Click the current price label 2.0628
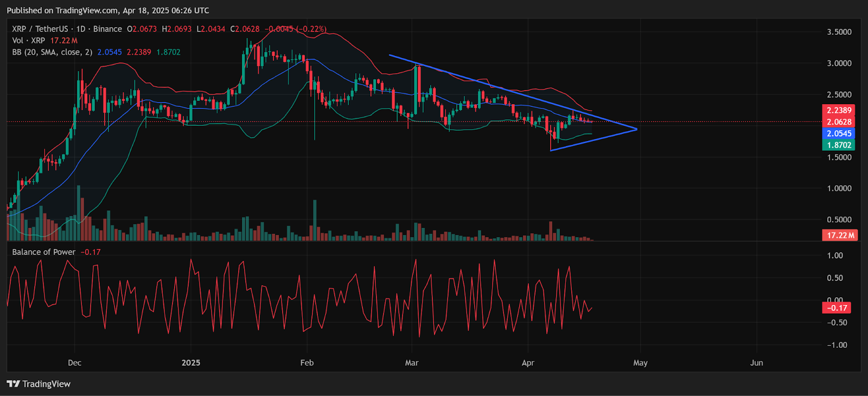This screenshot has height=396, width=868. [839, 122]
